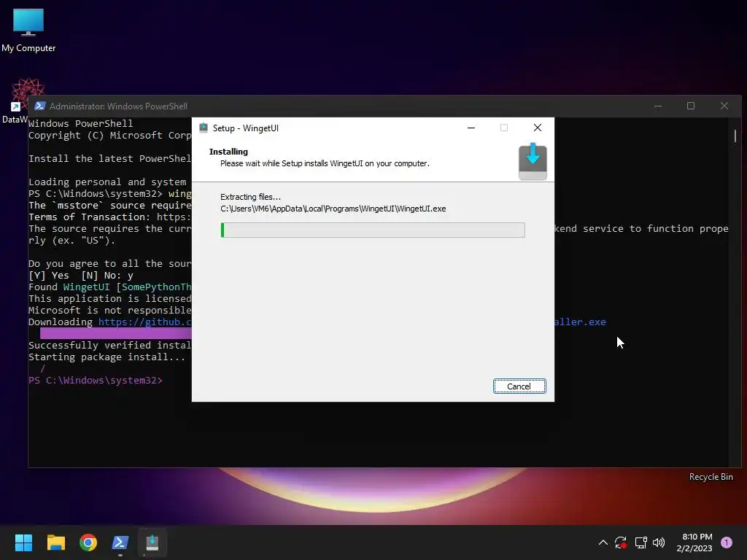
Task: Click the PowerShell window title icon
Action: pos(40,106)
